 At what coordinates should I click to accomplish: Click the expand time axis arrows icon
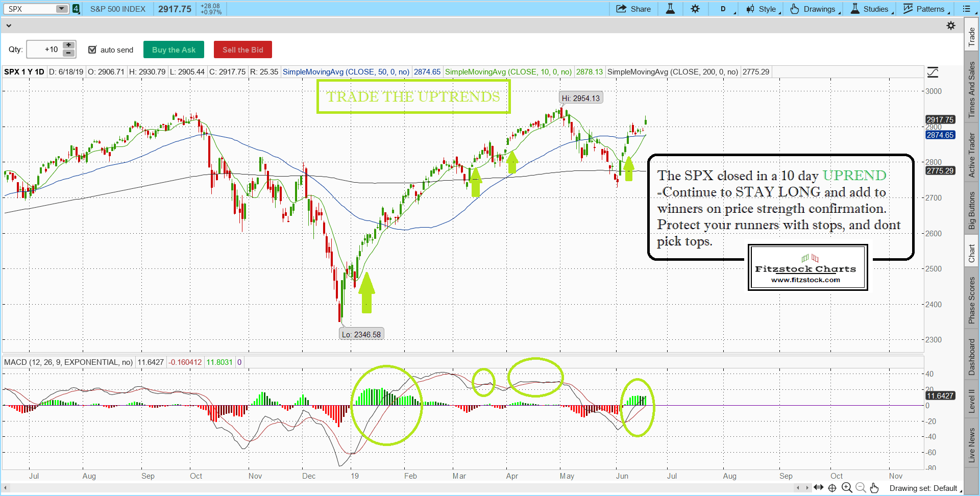(819, 488)
